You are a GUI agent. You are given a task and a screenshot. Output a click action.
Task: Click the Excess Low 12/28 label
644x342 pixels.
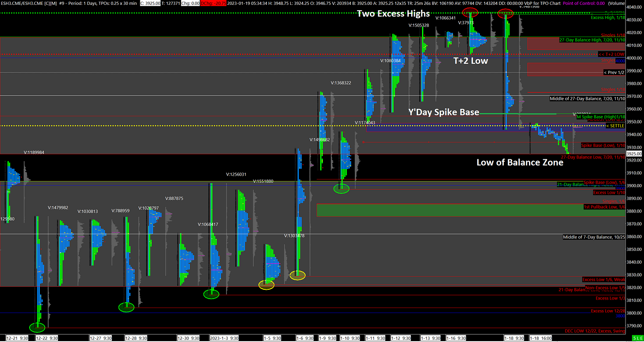click(x=608, y=311)
